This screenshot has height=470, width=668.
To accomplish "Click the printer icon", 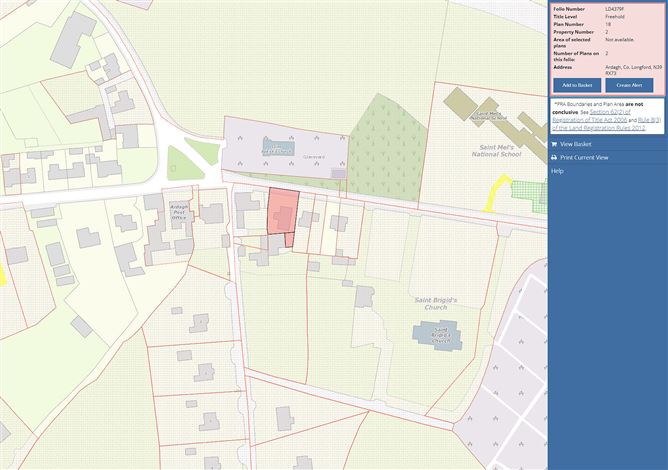I will coord(555,157).
